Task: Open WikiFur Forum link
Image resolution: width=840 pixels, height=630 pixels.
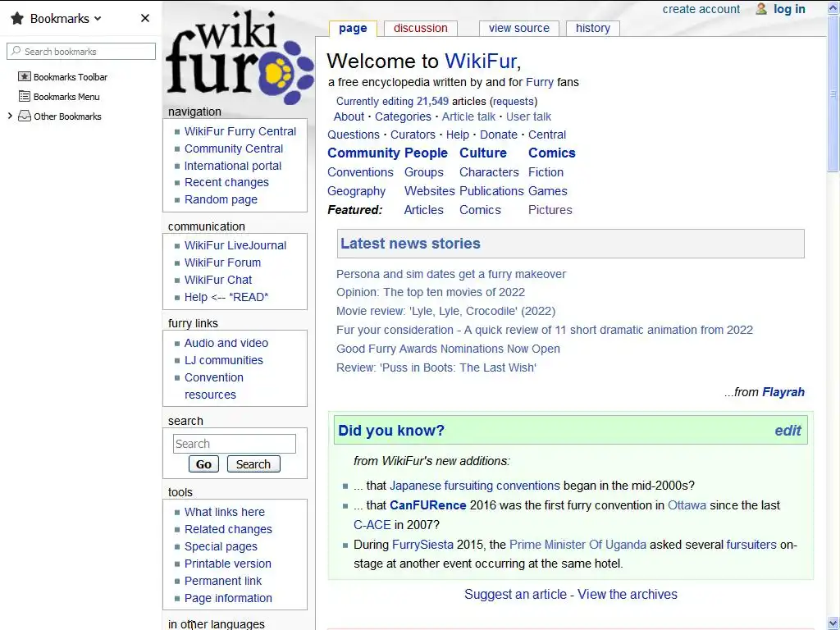Action: pyautogui.click(x=222, y=262)
